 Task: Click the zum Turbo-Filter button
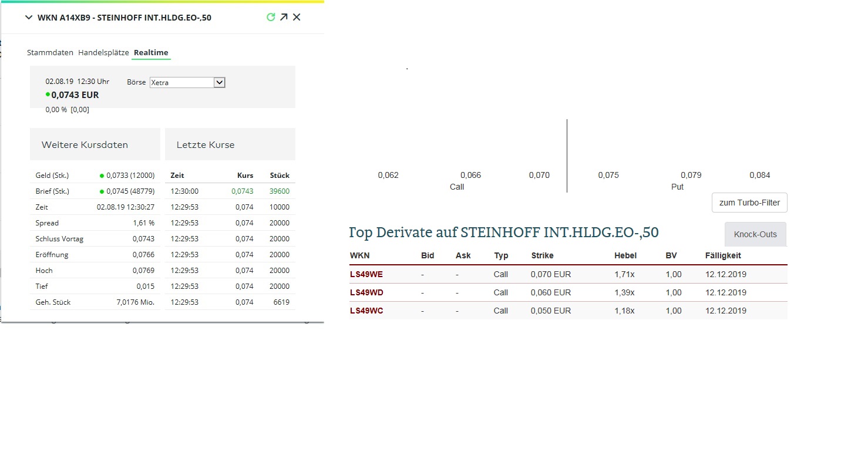749,203
